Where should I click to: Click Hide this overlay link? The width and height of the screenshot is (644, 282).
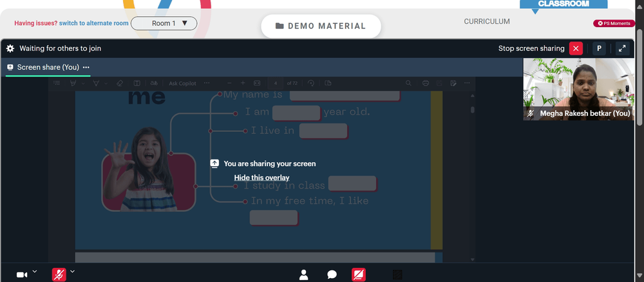pos(261,178)
